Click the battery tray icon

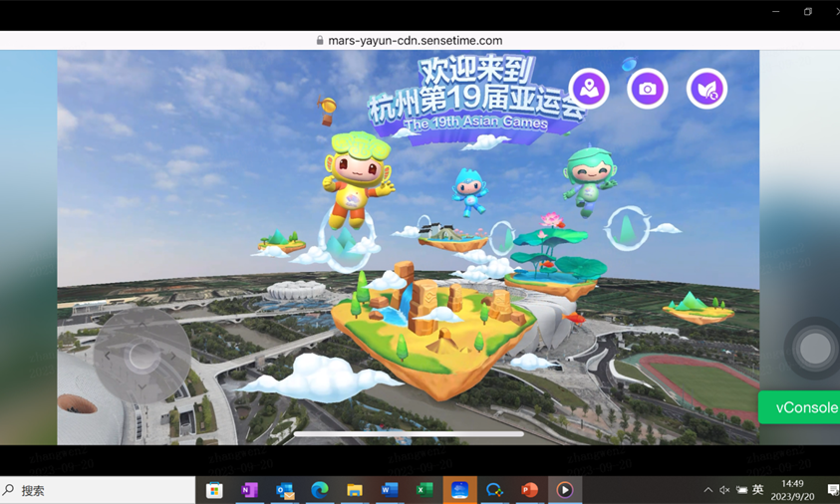(742, 490)
